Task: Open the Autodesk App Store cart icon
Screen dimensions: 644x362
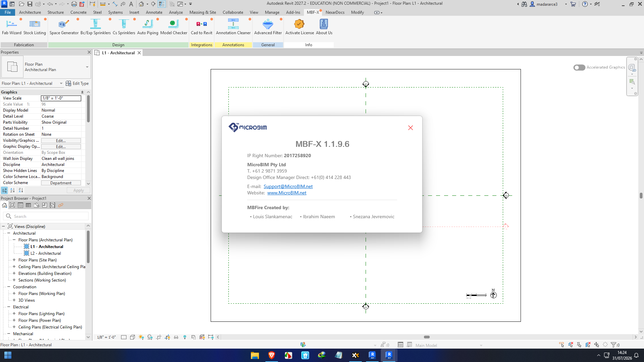Action: coord(573,4)
